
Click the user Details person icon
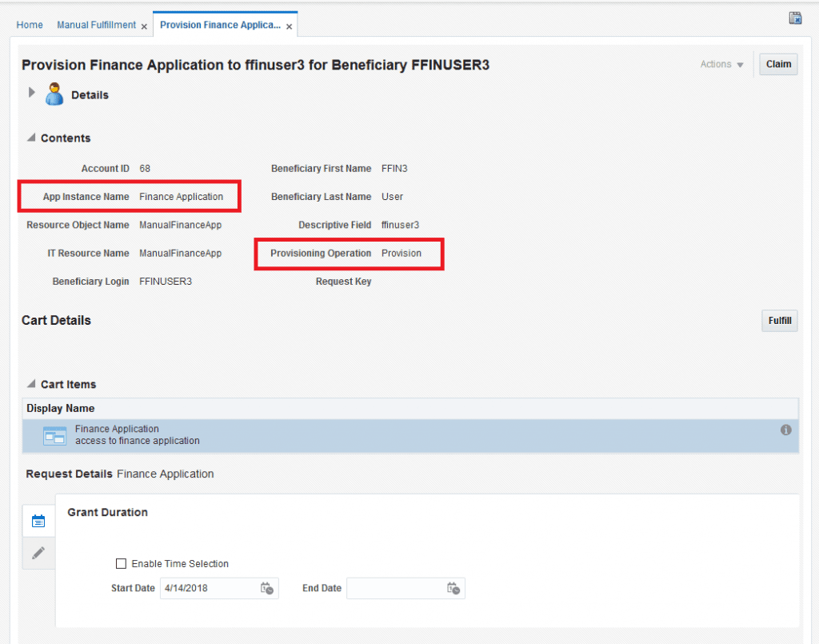[54, 94]
